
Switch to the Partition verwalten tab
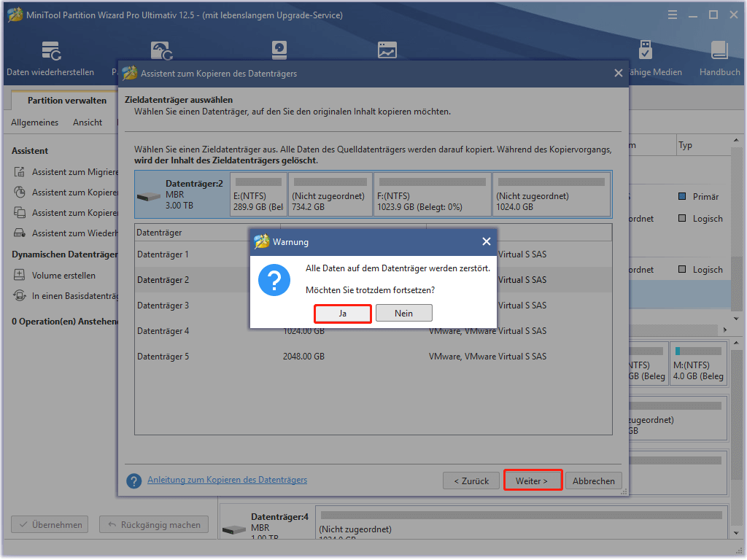click(66, 101)
